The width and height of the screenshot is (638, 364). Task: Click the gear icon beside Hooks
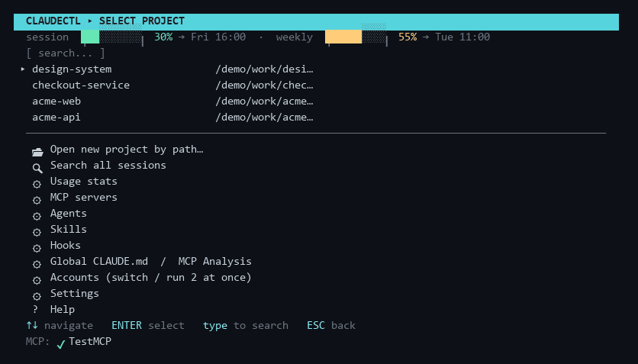37,248
